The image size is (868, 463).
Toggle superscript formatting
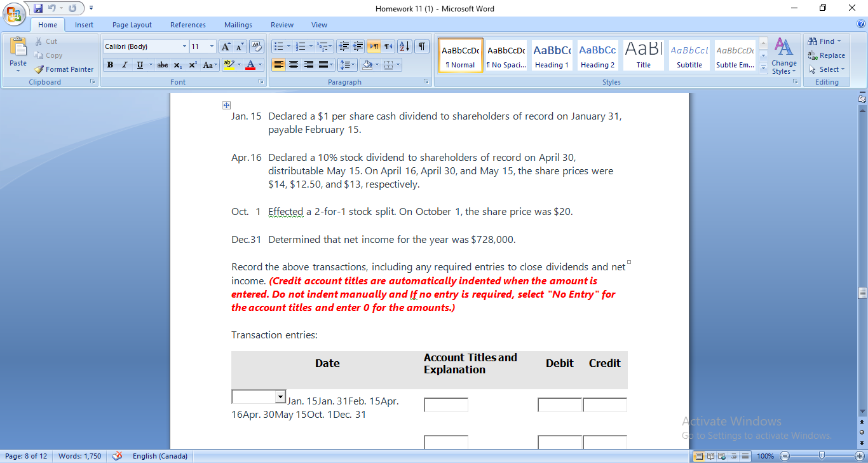(x=191, y=64)
